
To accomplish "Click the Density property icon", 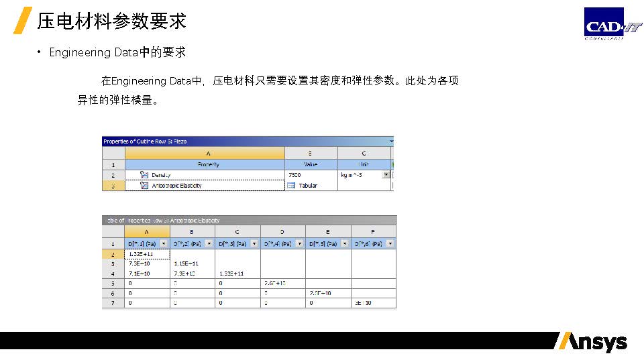I will click(144, 175).
